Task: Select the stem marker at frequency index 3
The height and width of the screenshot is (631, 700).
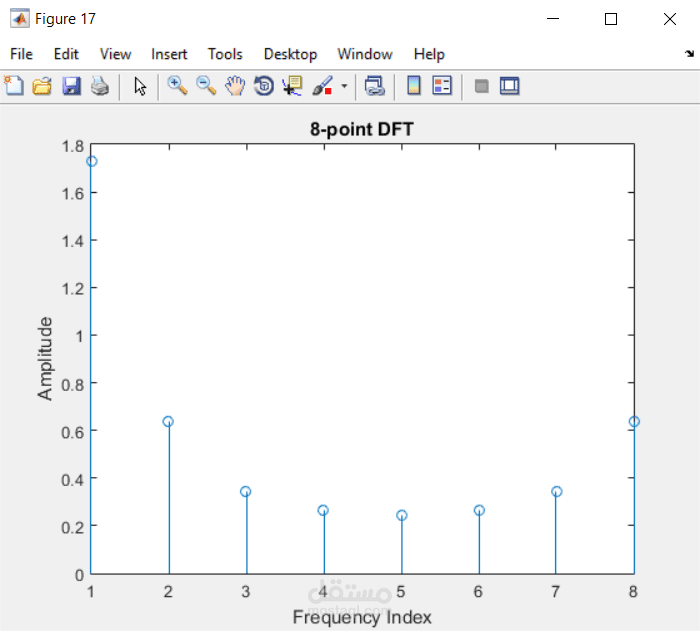Action: (246, 491)
